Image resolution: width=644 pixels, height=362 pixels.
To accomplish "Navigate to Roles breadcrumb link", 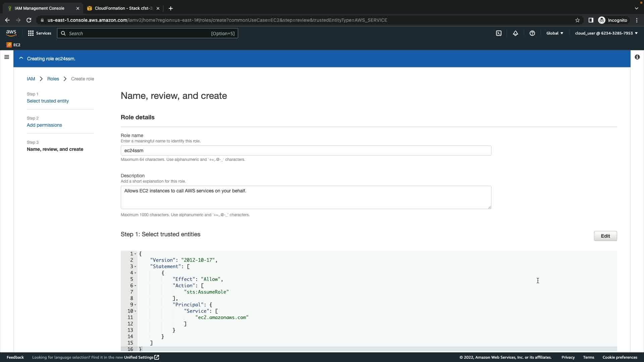I will click(x=53, y=79).
